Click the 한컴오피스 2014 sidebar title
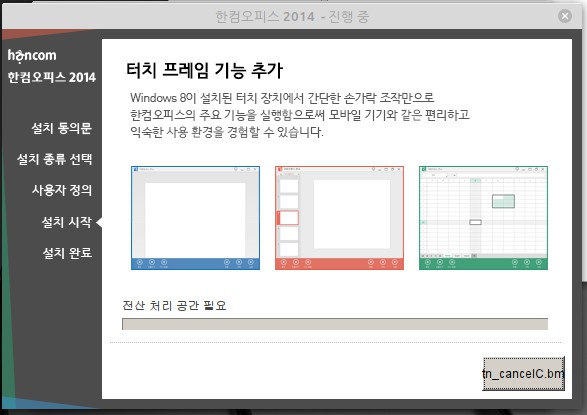 (52, 77)
